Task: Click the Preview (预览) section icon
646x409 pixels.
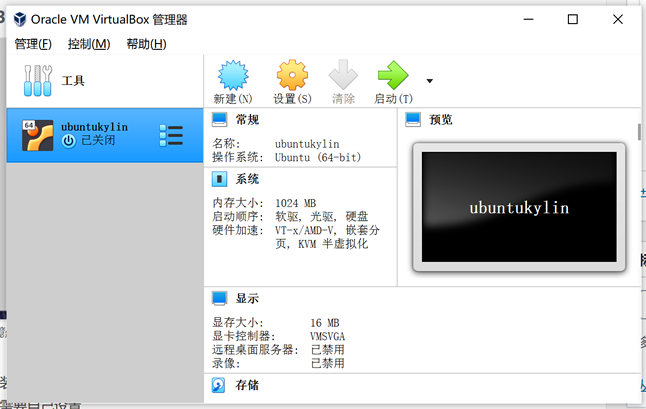Action: click(x=413, y=120)
